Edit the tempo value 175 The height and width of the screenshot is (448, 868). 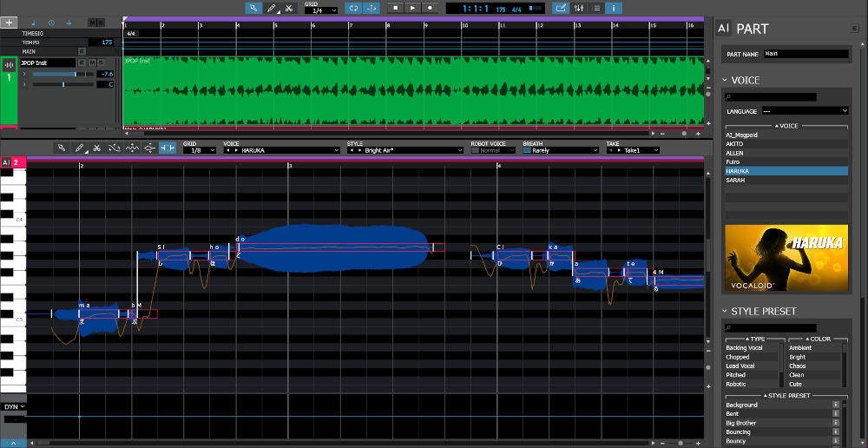click(x=101, y=42)
